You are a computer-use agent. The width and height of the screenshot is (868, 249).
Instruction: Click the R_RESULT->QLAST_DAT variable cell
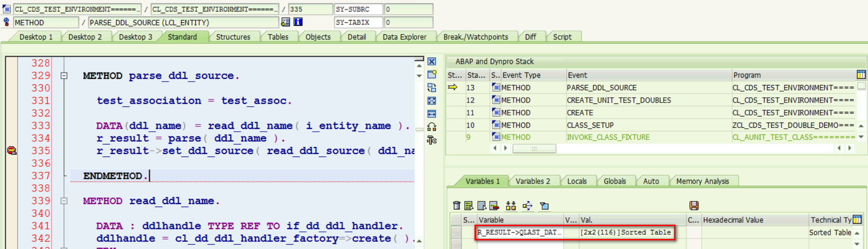(x=520, y=232)
